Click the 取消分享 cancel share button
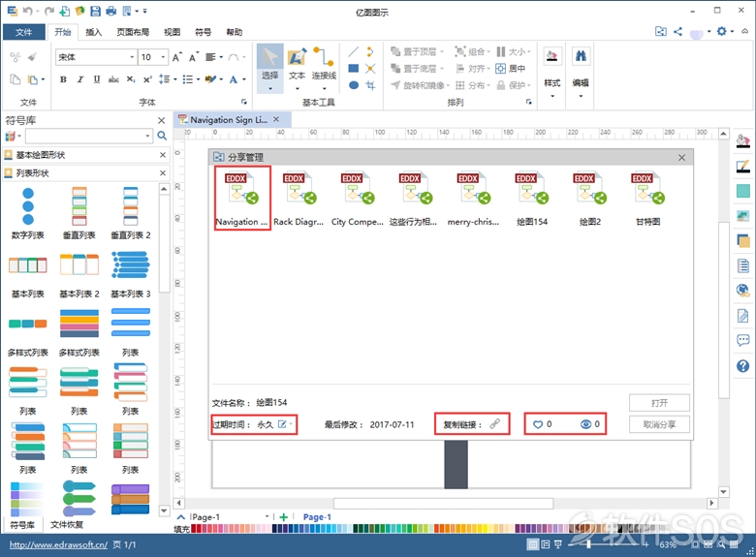 (x=659, y=424)
